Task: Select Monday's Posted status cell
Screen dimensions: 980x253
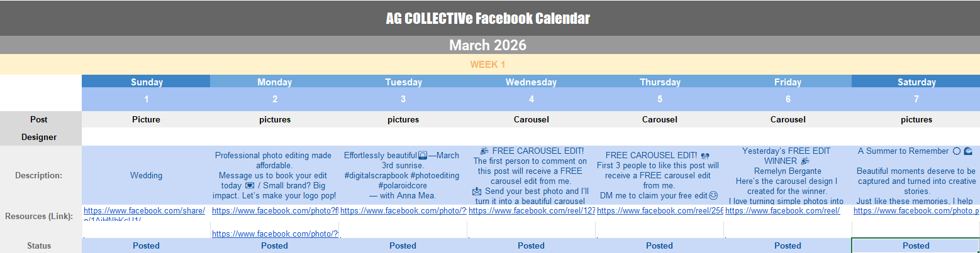Action: tap(275, 245)
